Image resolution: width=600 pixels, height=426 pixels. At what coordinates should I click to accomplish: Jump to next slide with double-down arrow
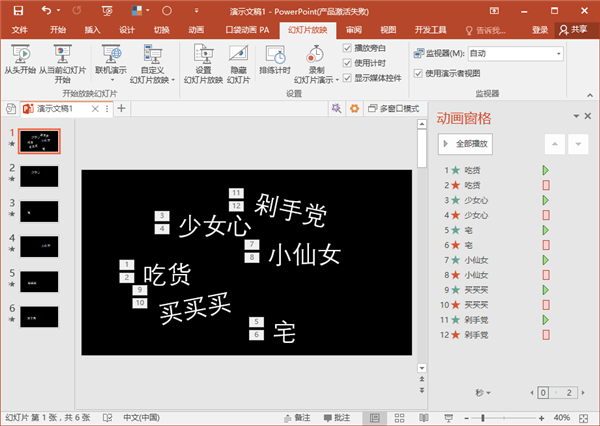point(422,390)
